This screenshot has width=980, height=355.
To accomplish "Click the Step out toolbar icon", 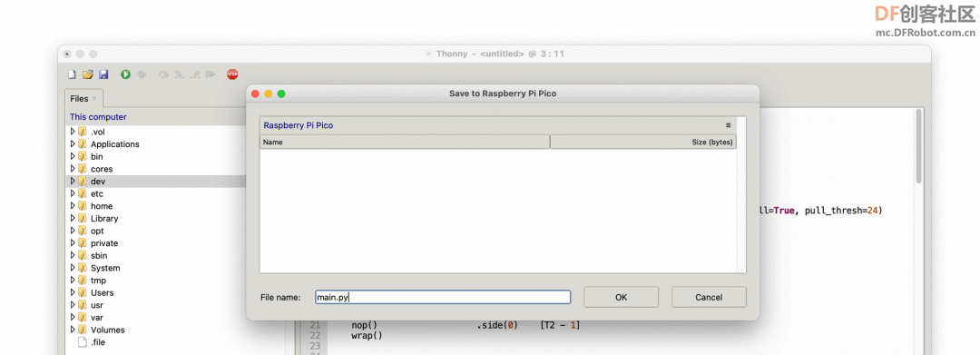I will click(x=195, y=74).
